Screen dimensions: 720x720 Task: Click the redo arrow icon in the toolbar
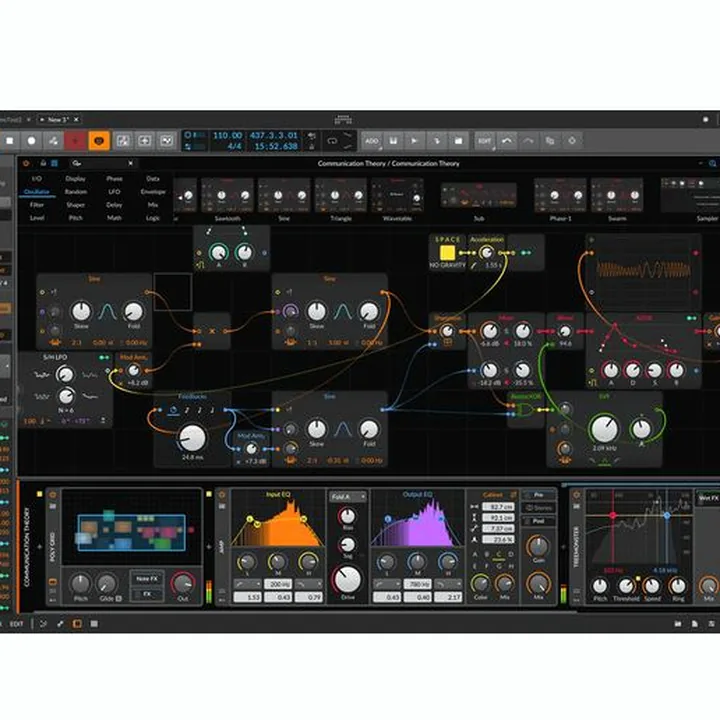528,141
